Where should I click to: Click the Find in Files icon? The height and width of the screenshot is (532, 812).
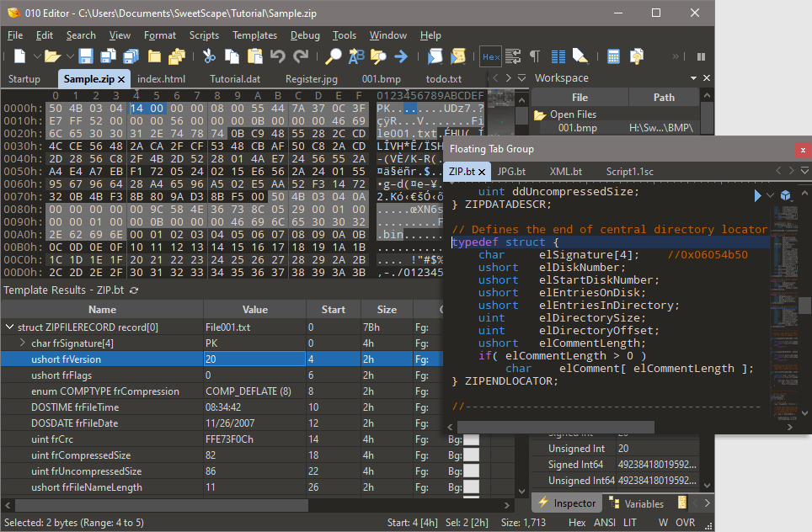(378, 56)
